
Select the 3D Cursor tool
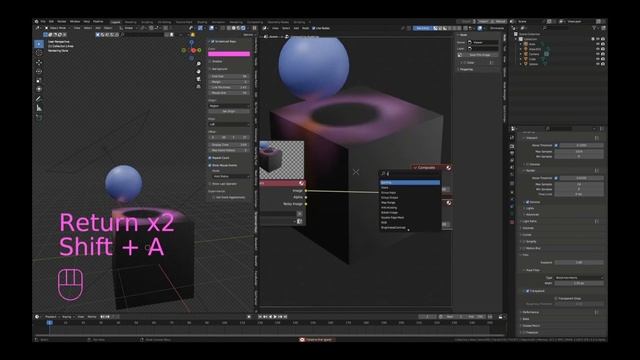coord(39,53)
